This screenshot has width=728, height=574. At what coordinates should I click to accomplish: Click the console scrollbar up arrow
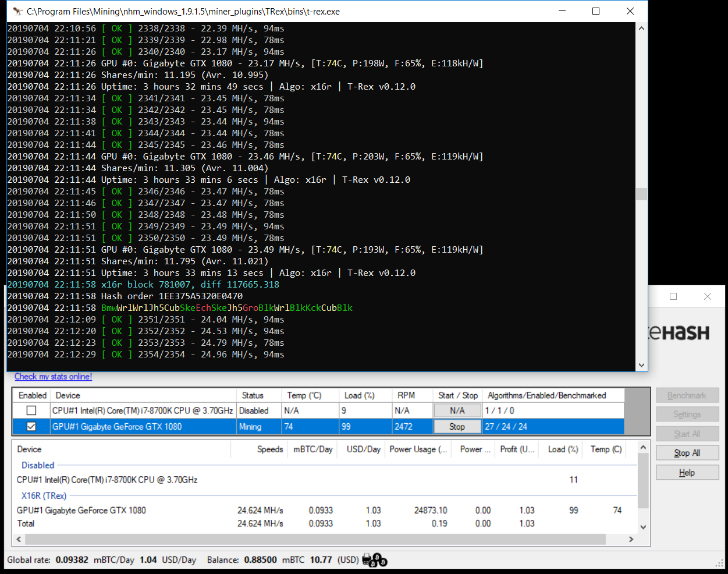coord(641,27)
